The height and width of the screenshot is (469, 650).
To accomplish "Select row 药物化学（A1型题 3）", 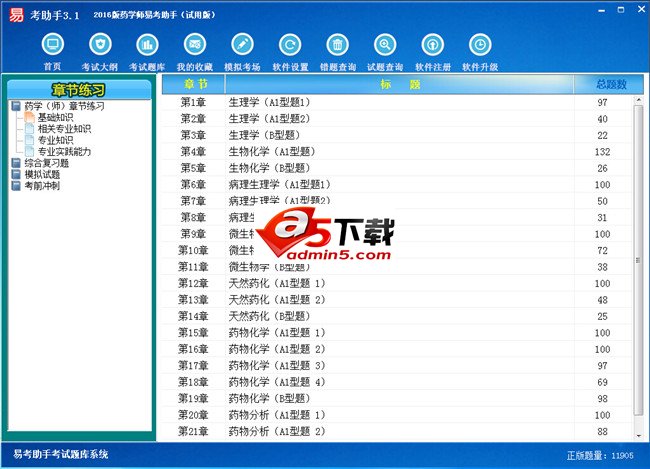I will [397, 365].
